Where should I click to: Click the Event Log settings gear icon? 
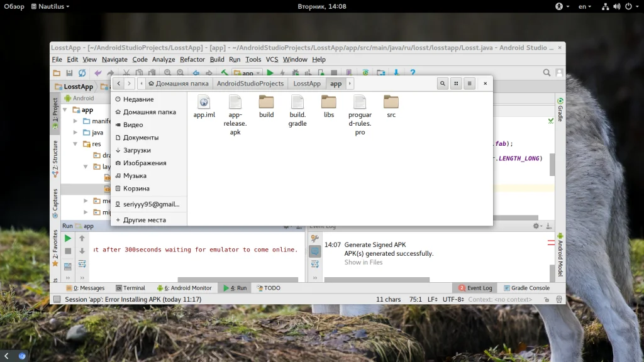tap(536, 226)
